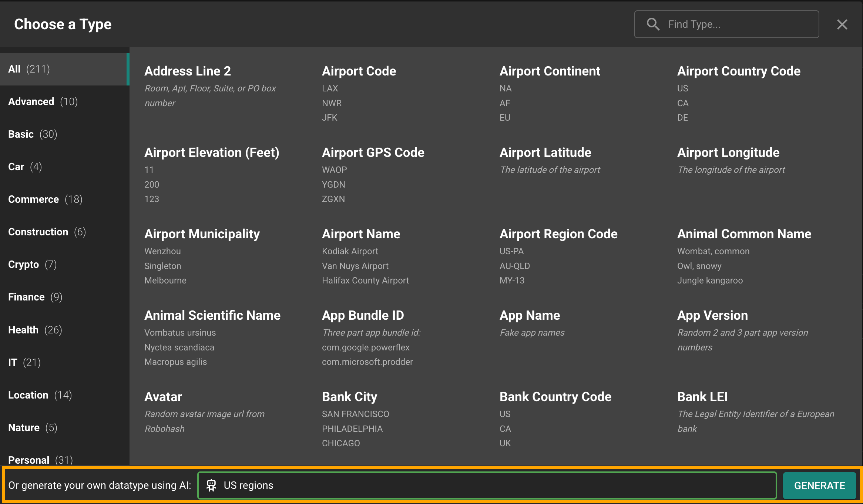Select the Health category
Screen dimensions: 863x504
35,330
